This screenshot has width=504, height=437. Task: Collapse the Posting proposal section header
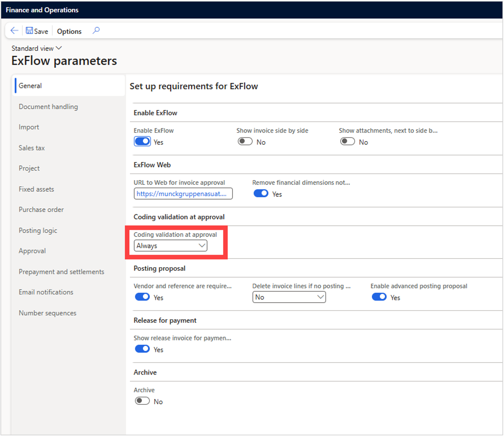pyautogui.click(x=160, y=269)
